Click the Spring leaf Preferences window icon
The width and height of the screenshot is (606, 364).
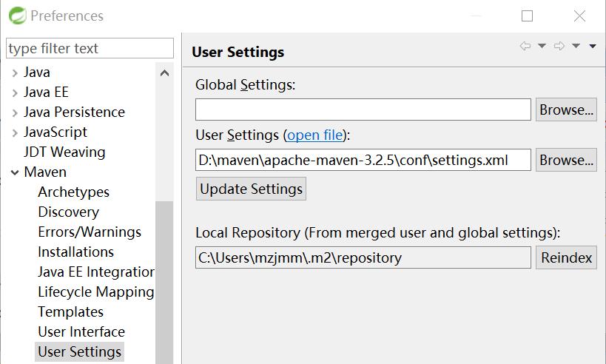[x=18, y=16]
